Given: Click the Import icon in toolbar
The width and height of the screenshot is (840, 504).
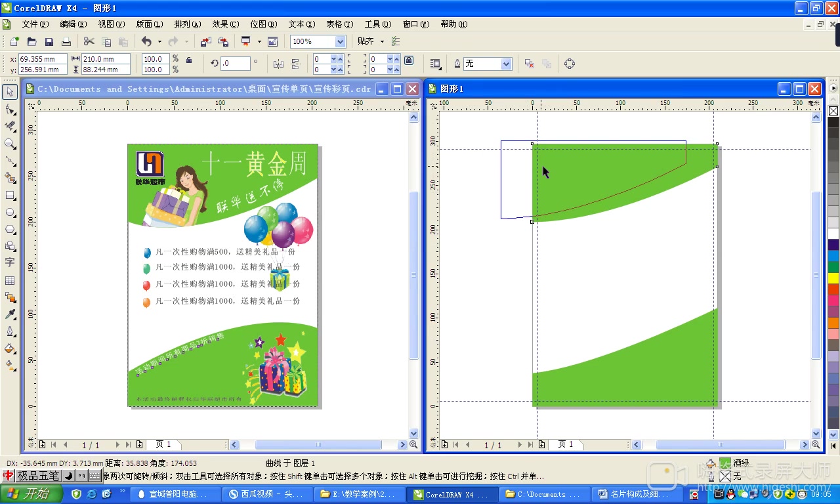Looking at the screenshot, I should 206,41.
